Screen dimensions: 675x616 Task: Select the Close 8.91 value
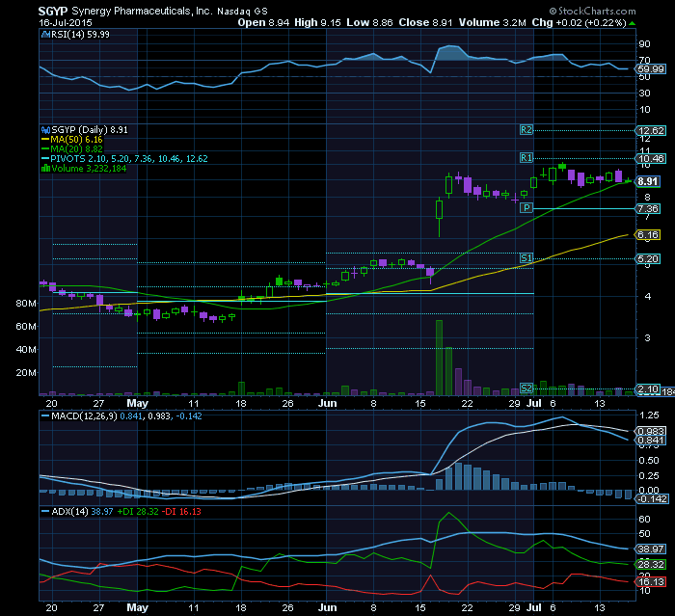pos(425,23)
